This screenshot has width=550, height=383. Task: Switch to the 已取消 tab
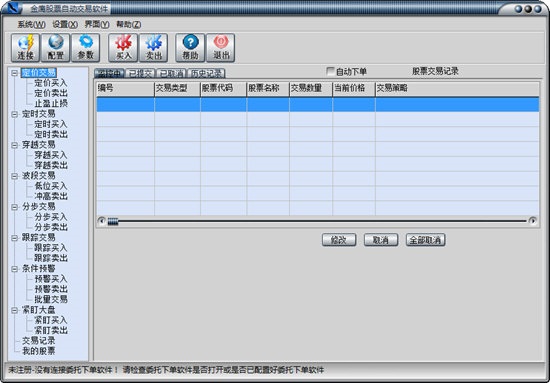[x=171, y=73]
